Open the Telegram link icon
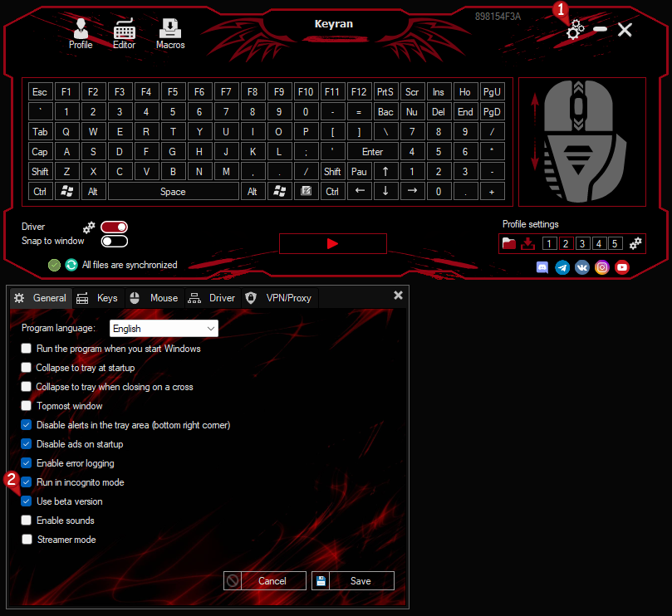The image size is (672, 616). (x=562, y=267)
